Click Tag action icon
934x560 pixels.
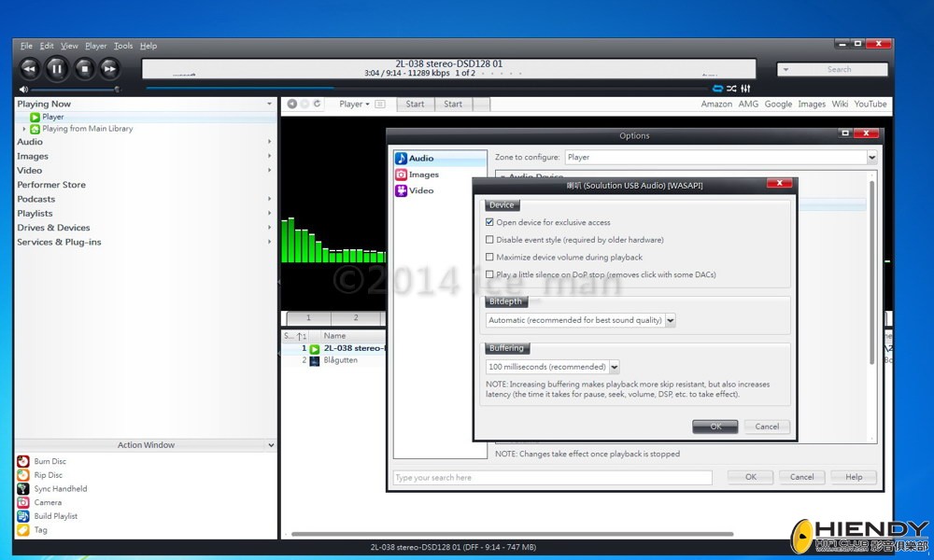[23, 529]
